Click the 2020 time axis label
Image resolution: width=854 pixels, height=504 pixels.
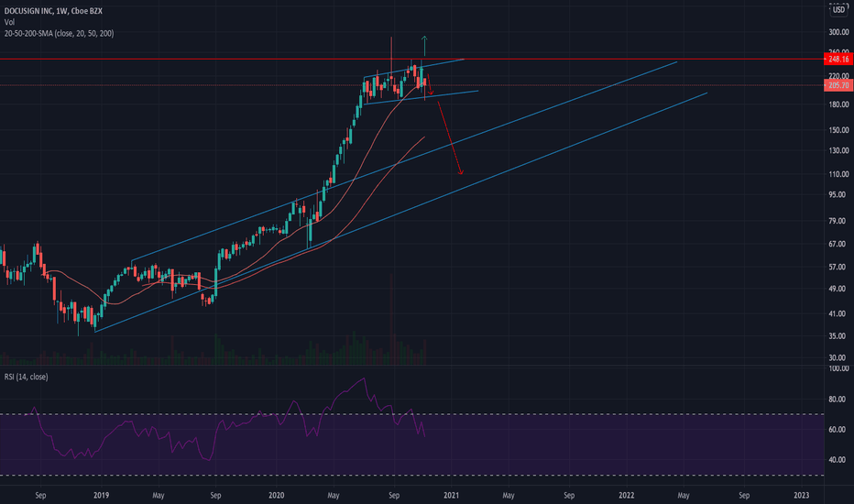[276, 495]
